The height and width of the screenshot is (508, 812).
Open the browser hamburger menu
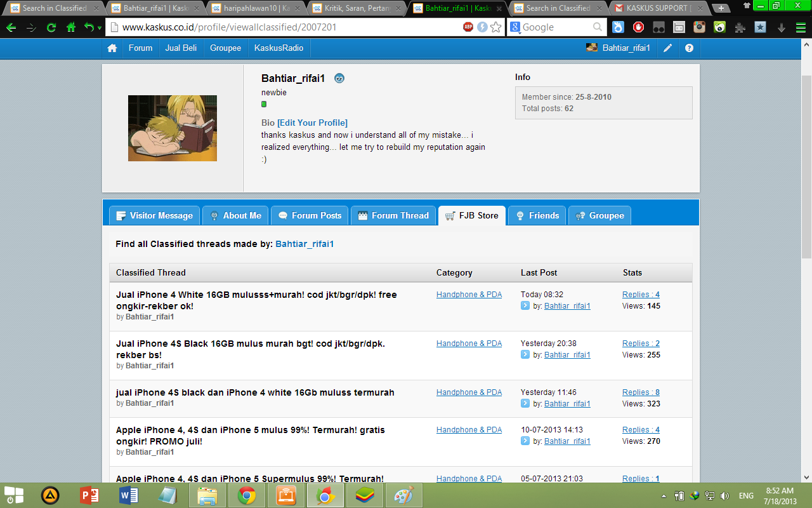[x=799, y=27]
